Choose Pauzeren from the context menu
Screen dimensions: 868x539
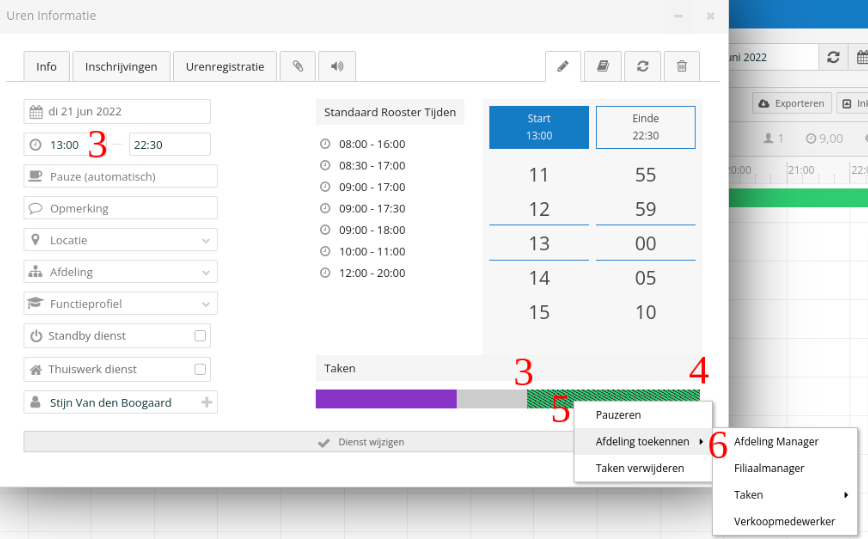(x=618, y=415)
